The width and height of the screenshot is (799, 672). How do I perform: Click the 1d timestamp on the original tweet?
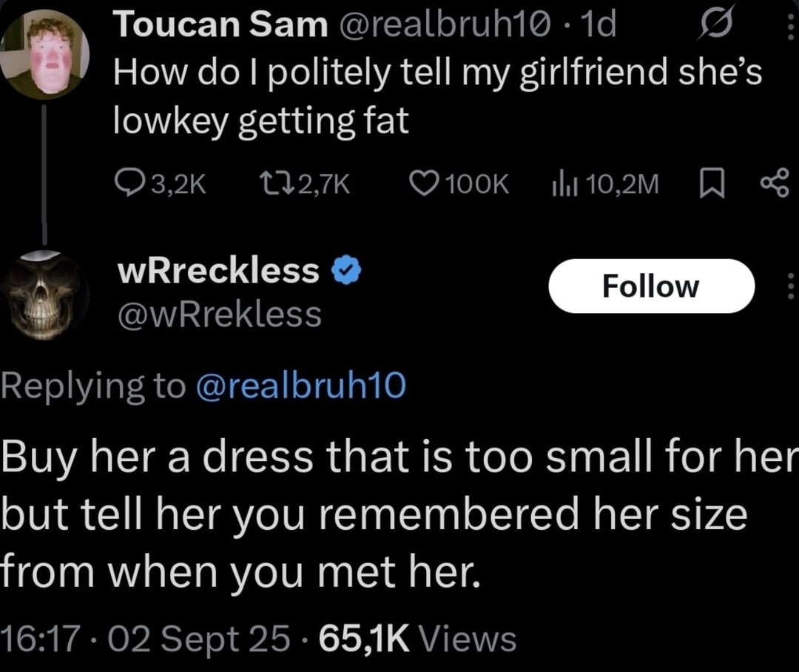point(596,27)
